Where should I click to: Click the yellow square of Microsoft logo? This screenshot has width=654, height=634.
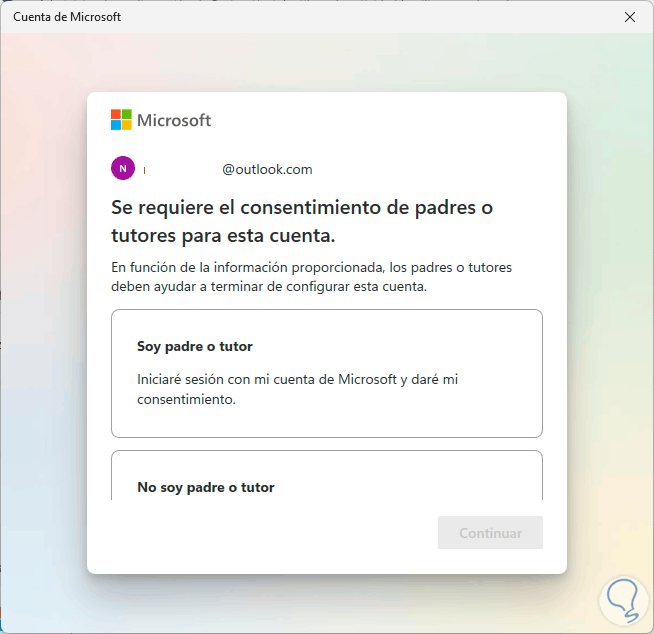(x=127, y=125)
